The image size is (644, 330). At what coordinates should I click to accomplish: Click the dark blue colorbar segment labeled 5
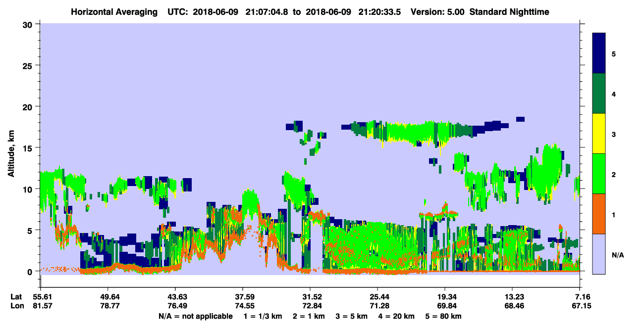[599, 53]
